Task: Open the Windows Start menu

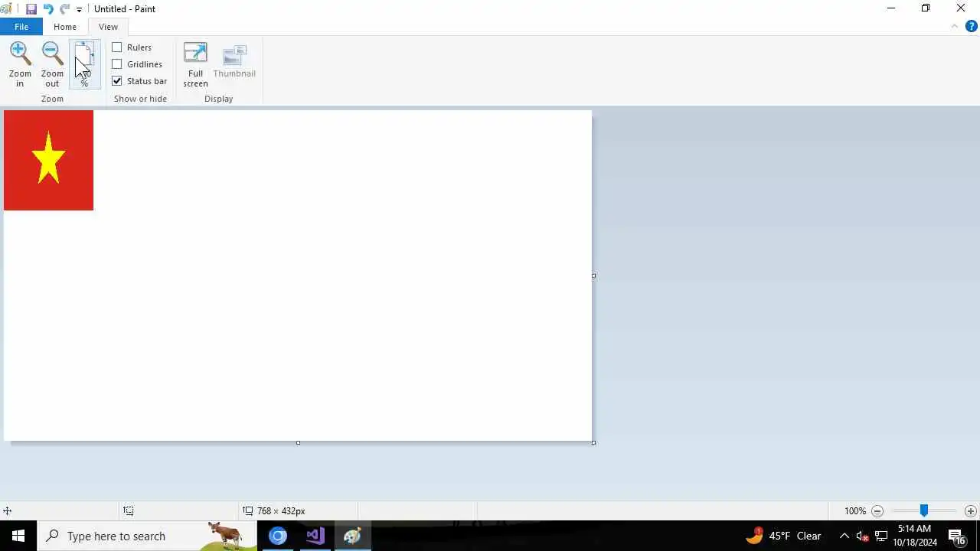Action: click(x=18, y=536)
